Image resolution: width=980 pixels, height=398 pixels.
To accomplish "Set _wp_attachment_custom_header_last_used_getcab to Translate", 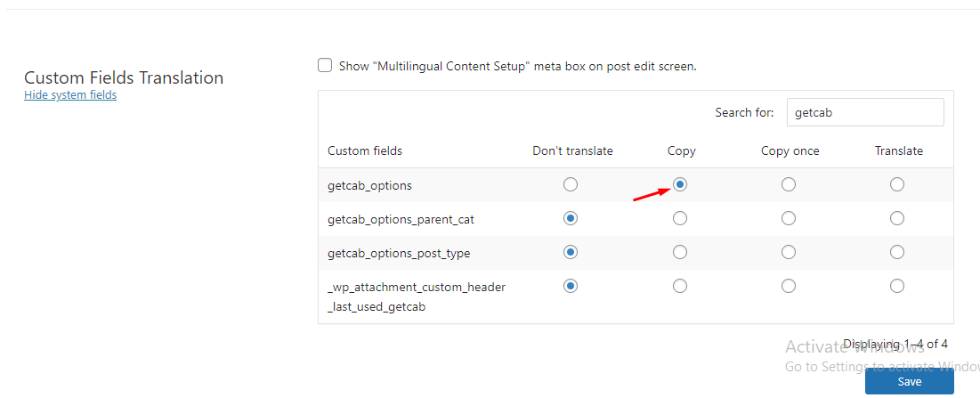I will pos(897,286).
